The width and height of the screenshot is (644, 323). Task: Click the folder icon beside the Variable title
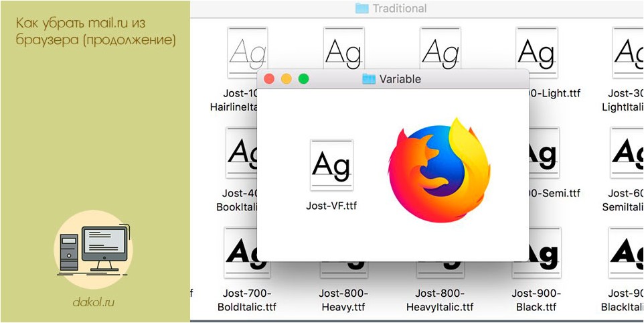(369, 78)
